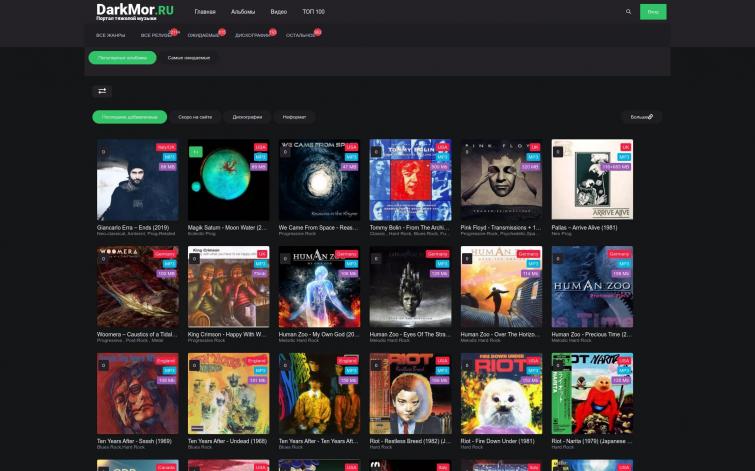Viewport: 755px width, 471px height.
Task: Open Woomera – Caustics of a Tidal title
Action: click(x=137, y=334)
